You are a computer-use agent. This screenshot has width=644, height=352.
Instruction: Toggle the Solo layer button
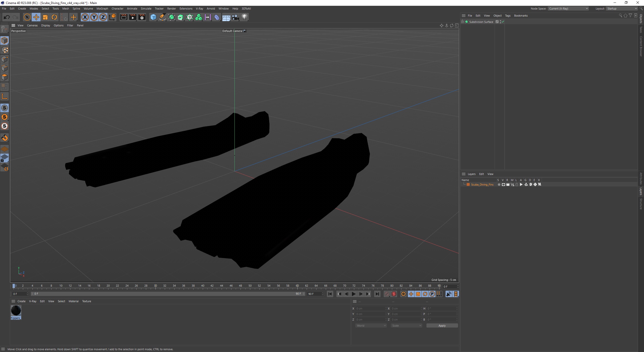[498, 184]
